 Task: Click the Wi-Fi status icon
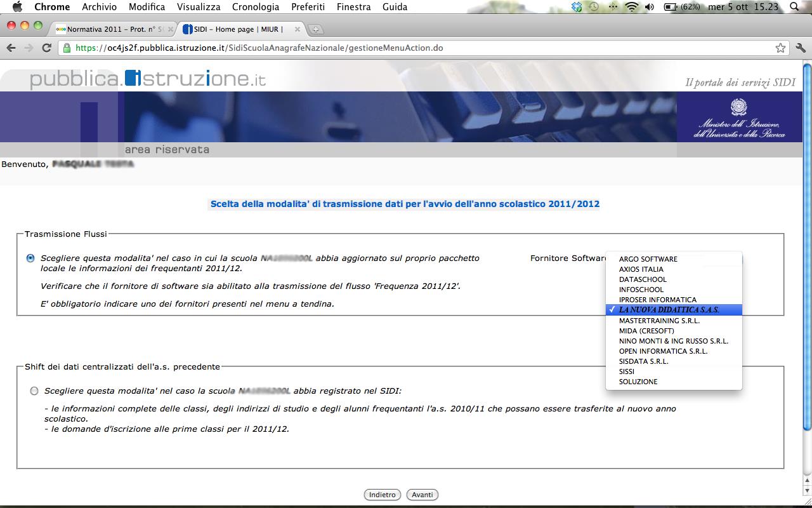631,7
